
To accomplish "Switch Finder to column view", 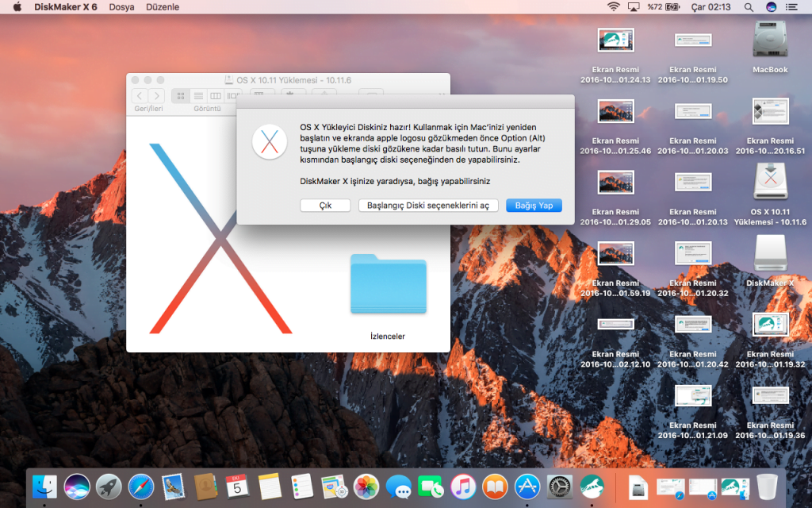I will pyautogui.click(x=215, y=96).
